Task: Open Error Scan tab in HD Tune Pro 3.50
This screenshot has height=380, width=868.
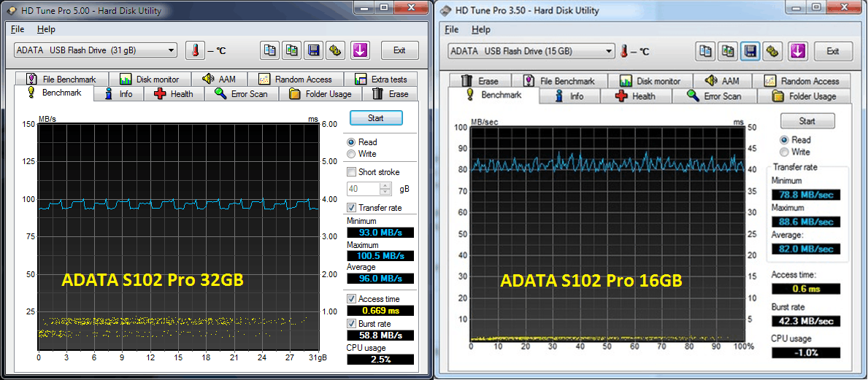Action: coord(714,96)
